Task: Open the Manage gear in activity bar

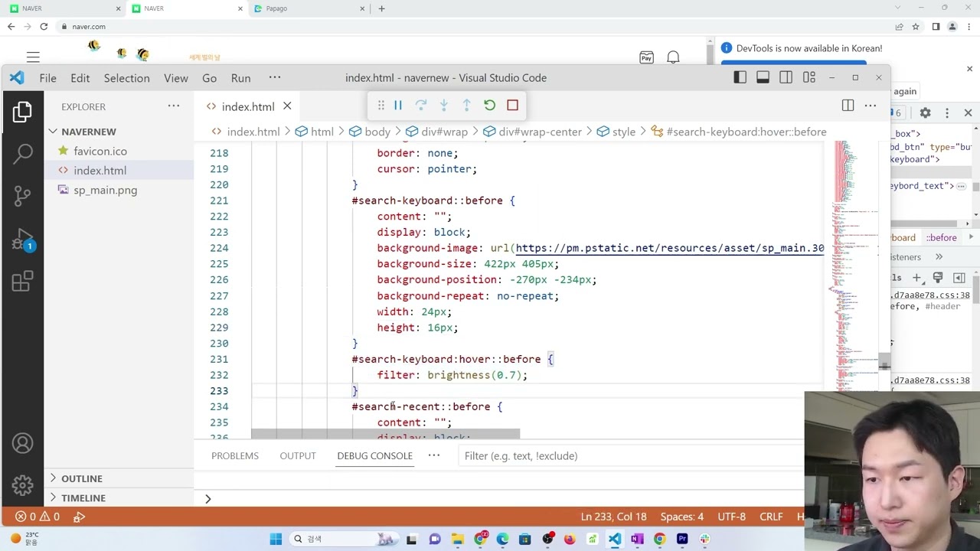Action: click(x=23, y=485)
